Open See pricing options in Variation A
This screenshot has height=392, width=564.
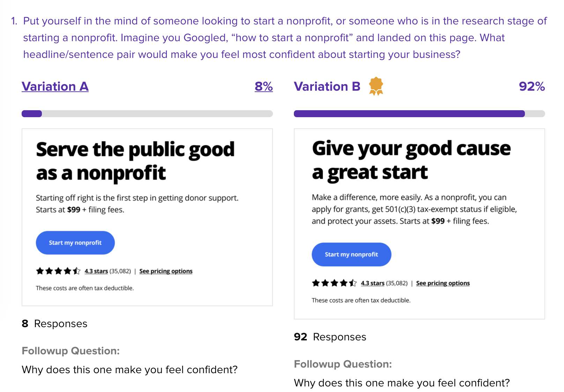click(x=166, y=271)
